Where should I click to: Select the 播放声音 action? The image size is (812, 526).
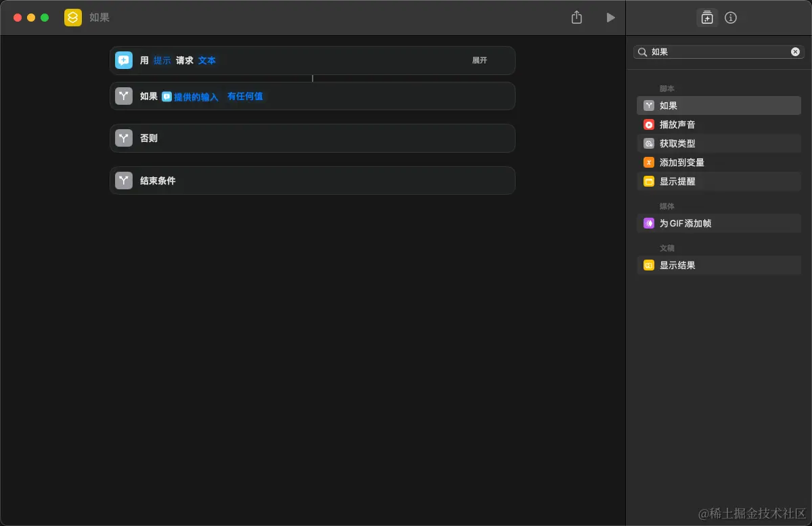click(x=719, y=124)
